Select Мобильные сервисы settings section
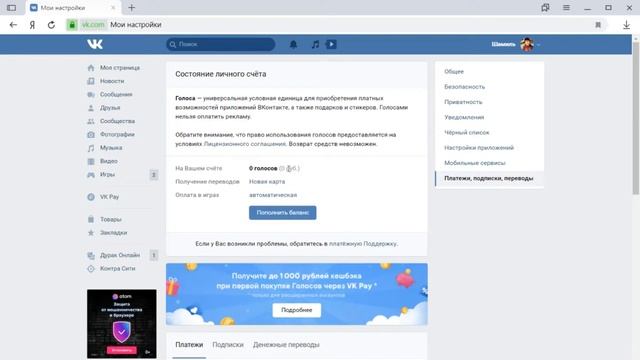The height and width of the screenshot is (360, 640). pyautogui.click(x=475, y=163)
